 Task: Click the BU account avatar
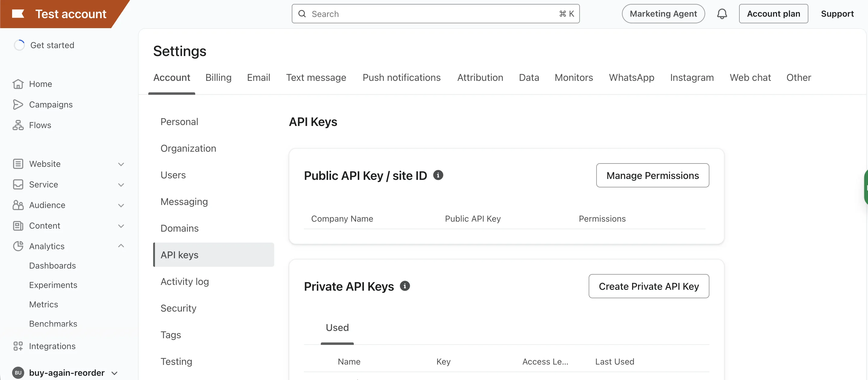pyautogui.click(x=18, y=373)
